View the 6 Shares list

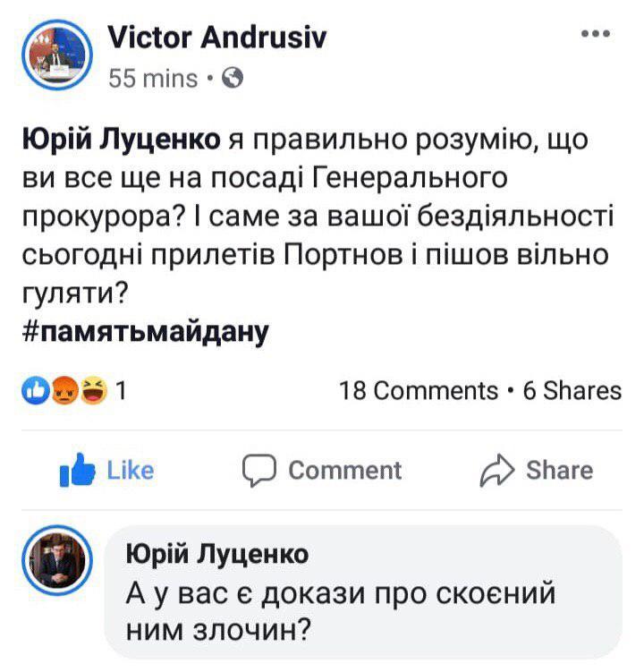tap(571, 391)
